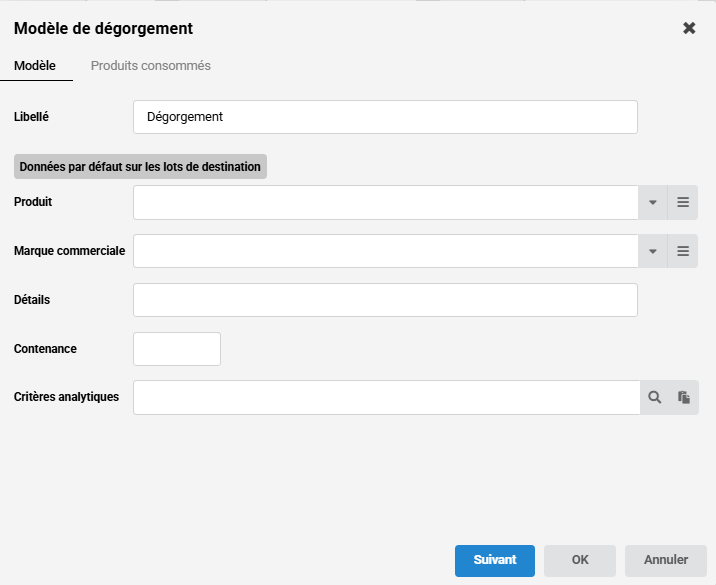Confirm with the OK button
This screenshot has height=585, width=716.
580,560
